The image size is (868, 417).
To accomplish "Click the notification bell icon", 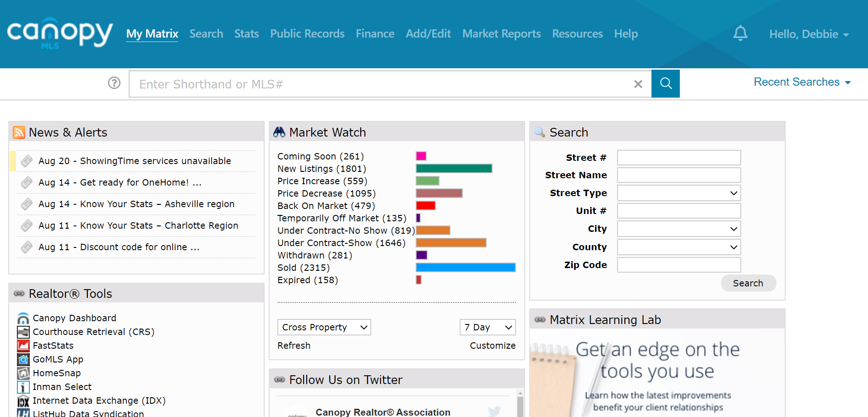I will pyautogui.click(x=740, y=33).
